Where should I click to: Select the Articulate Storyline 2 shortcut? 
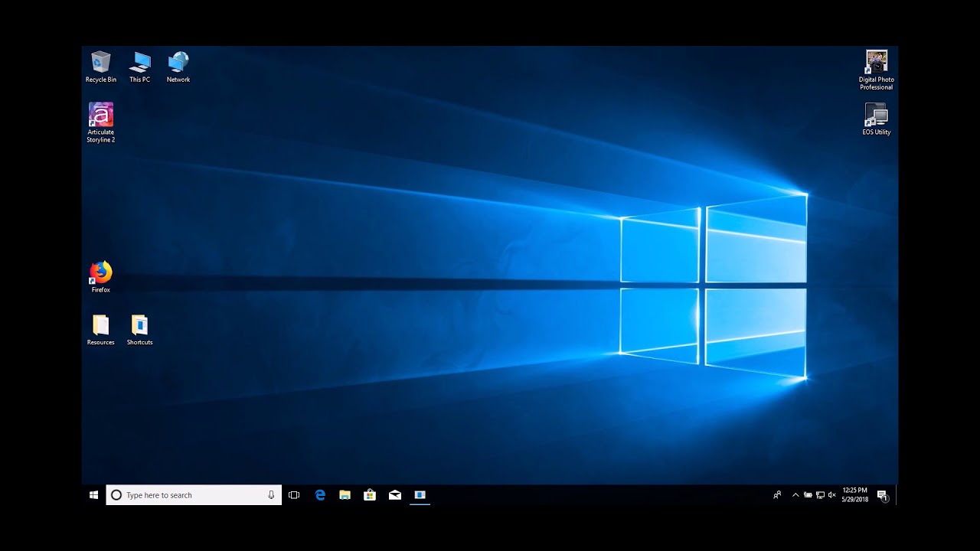click(101, 122)
